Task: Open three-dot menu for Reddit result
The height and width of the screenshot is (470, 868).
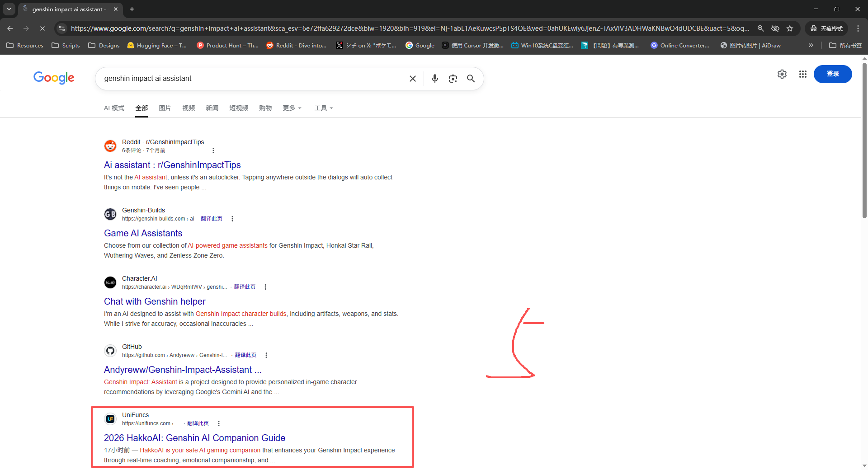Action: click(x=213, y=150)
